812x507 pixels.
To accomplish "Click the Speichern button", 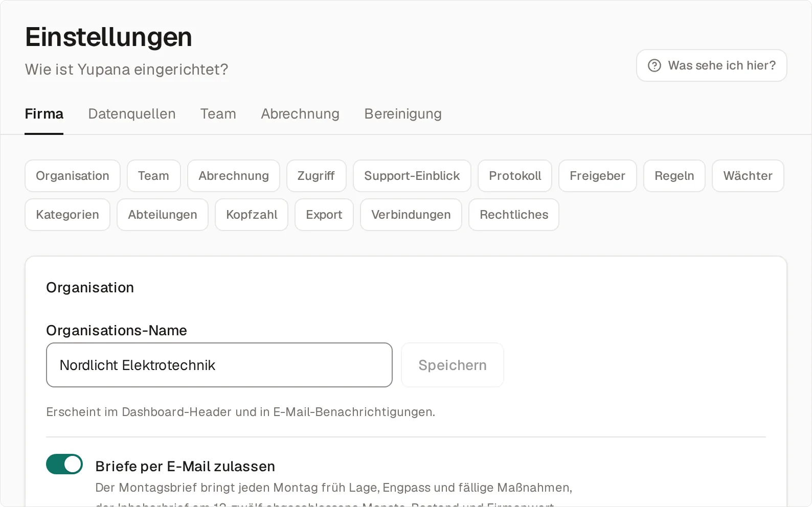I will click(453, 365).
